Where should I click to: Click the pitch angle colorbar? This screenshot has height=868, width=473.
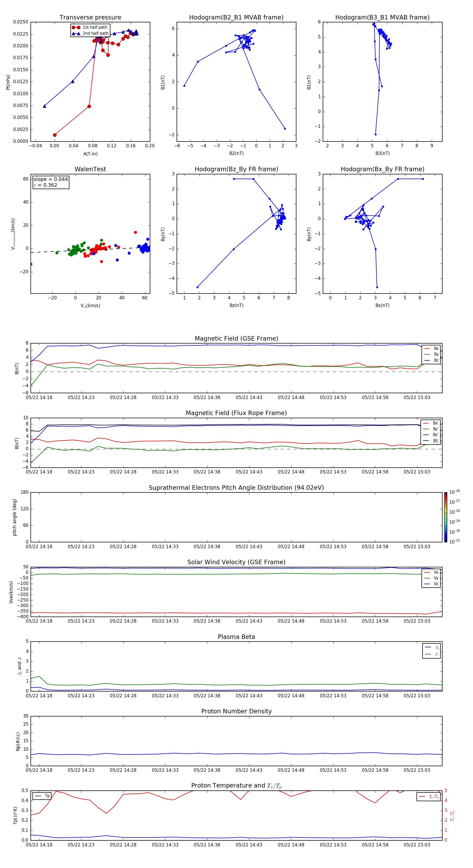pyautogui.click(x=446, y=517)
